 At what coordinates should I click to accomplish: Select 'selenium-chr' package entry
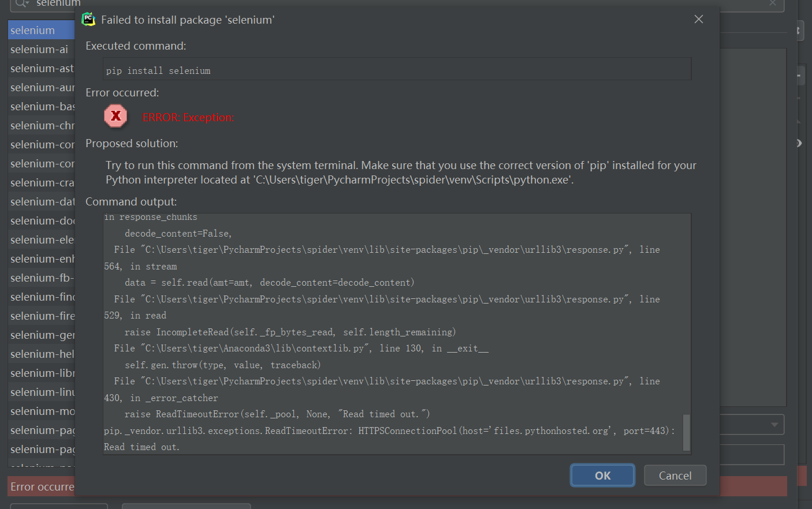(41, 125)
